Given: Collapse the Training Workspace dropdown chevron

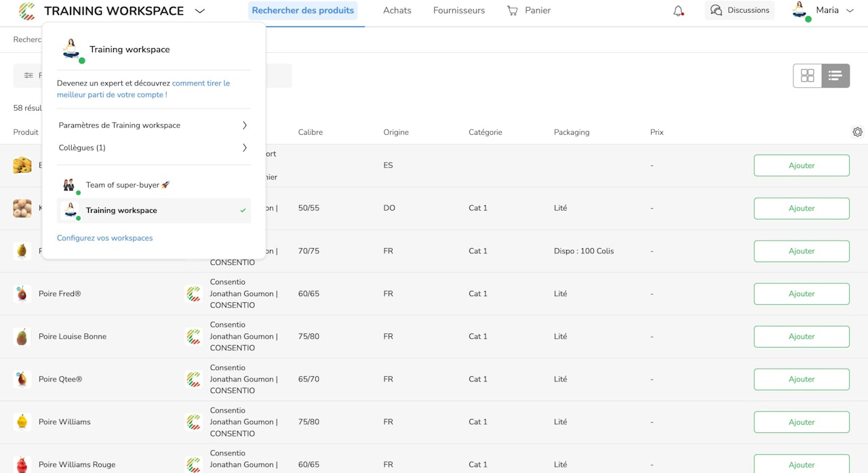Looking at the screenshot, I should [199, 11].
